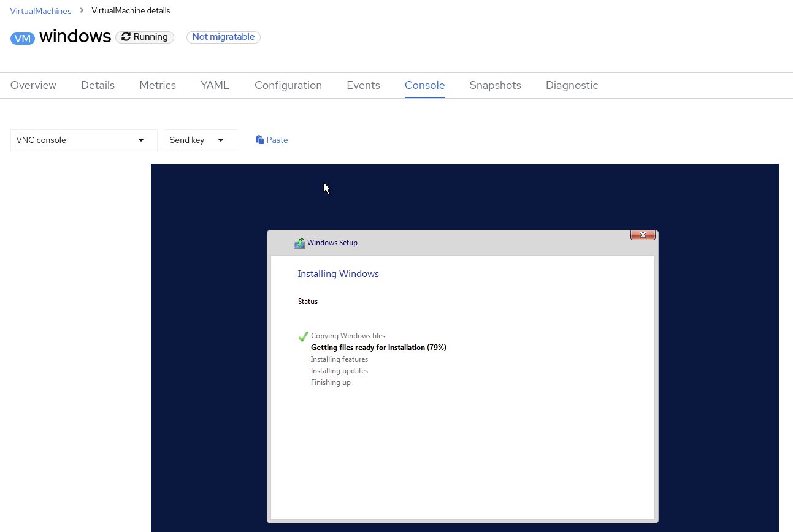Open the VNC console type dropdown

click(83, 140)
